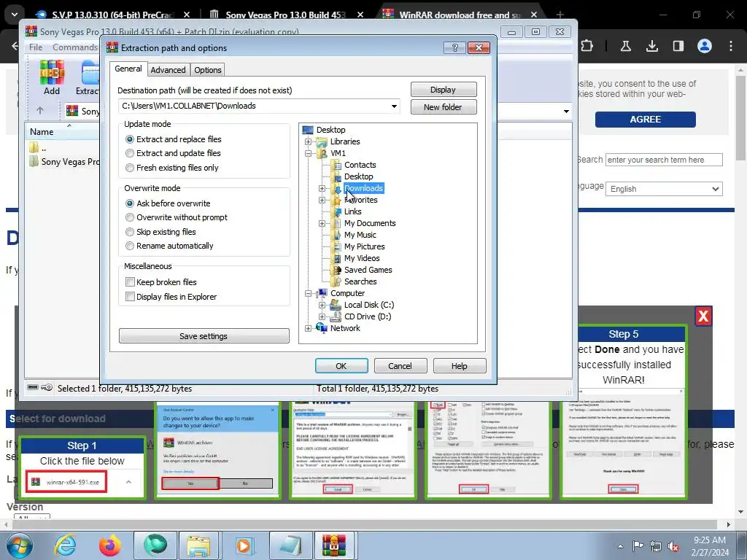This screenshot has width=747, height=560.
Task: Click the Network icon in folder tree
Action: click(x=322, y=327)
